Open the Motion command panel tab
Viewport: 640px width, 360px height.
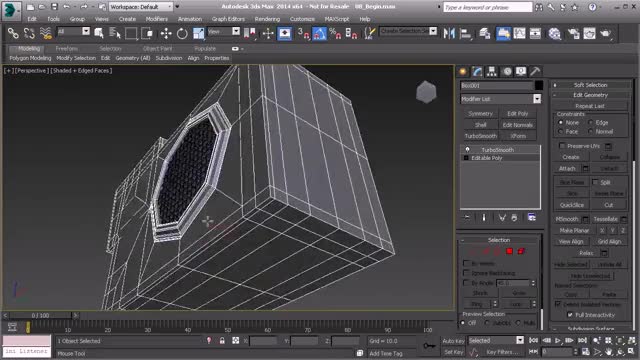tap(507, 71)
